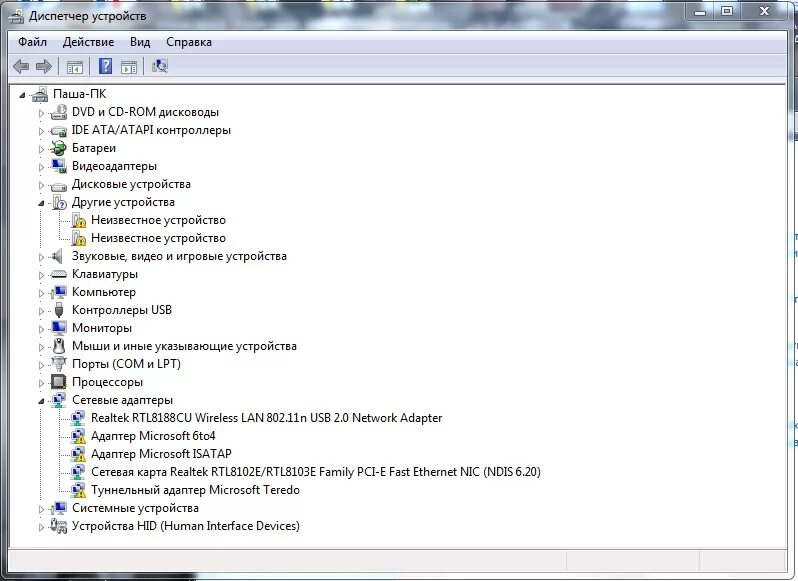
Task: Click the Адаптер Microsoft 6to4 warning icon
Action: 78,437
